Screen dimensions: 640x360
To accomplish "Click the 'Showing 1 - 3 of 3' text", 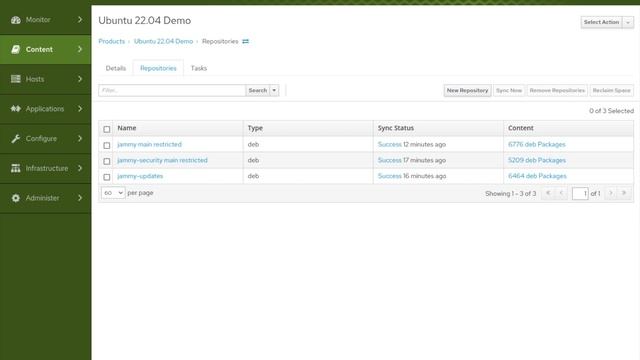I will click(511, 193).
